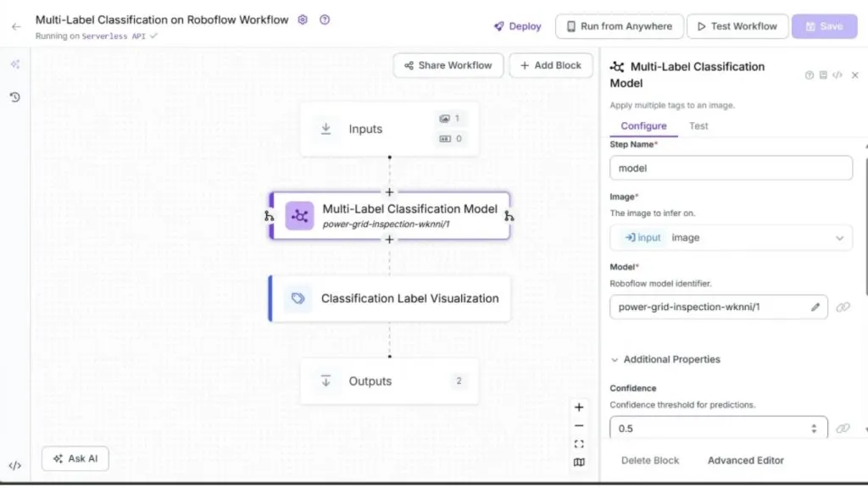The width and height of the screenshot is (868, 488).
Task: Zoom out on the canvas
Action: point(579,426)
